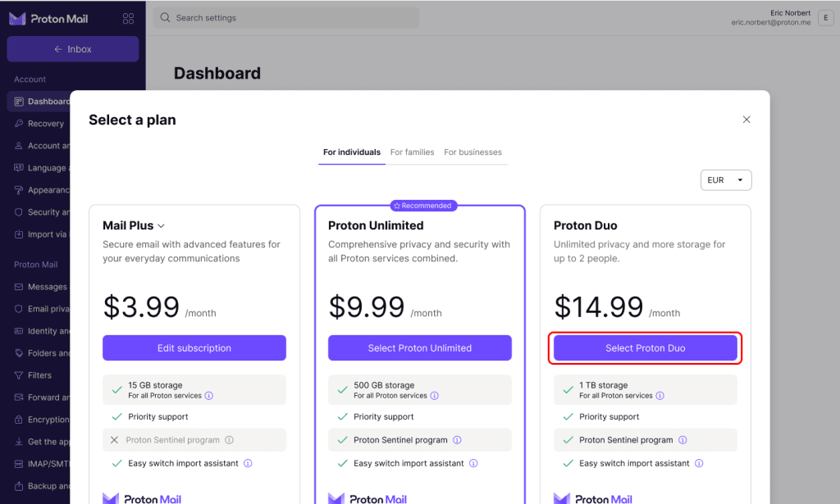Click info icon for Proton Duo easy switch assistant
This screenshot has width=840, height=504.
(x=699, y=463)
